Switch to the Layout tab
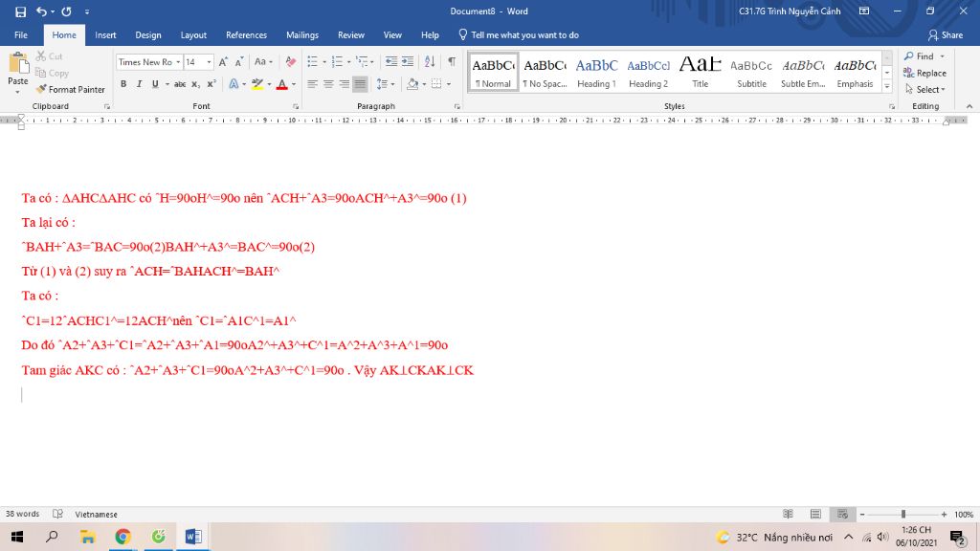The width and height of the screenshot is (980, 551). (x=193, y=35)
